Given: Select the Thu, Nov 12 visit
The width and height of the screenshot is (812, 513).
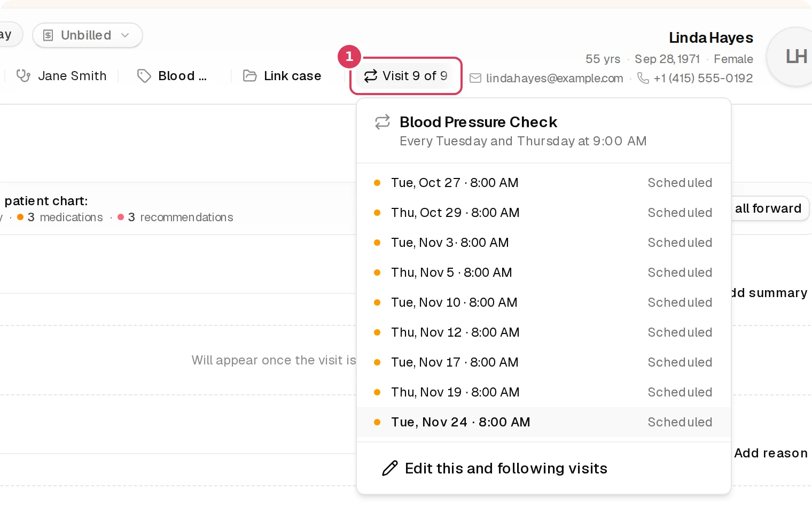Looking at the screenshot, I should point(544,332).
